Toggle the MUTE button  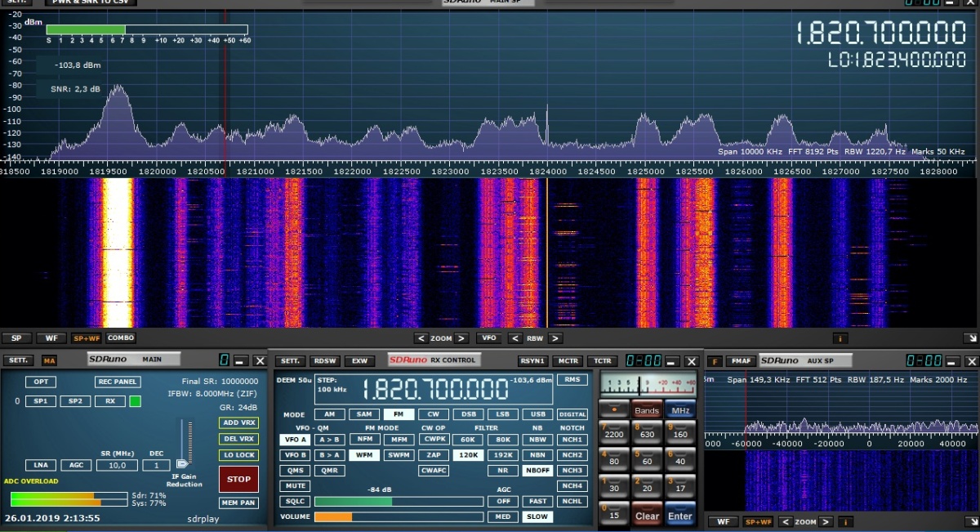tap(295, 485)
